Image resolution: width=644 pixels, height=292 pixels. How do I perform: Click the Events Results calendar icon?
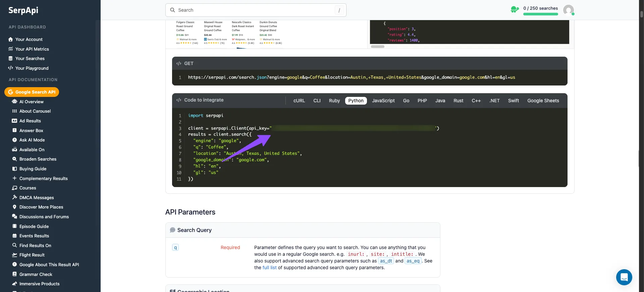pyautogui.click(x=14, y=236)
